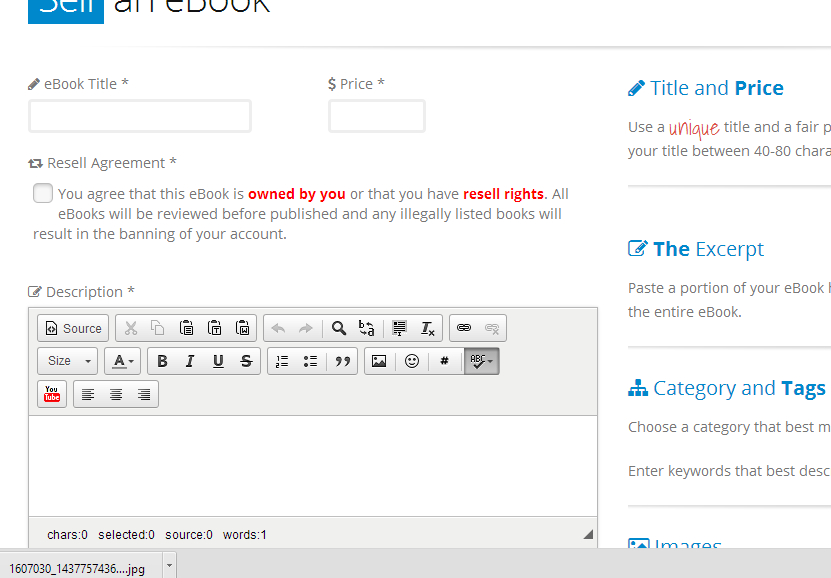Open the downloaded file options arrow
Screen dimensions: 831x578
(x=169, y=565)
